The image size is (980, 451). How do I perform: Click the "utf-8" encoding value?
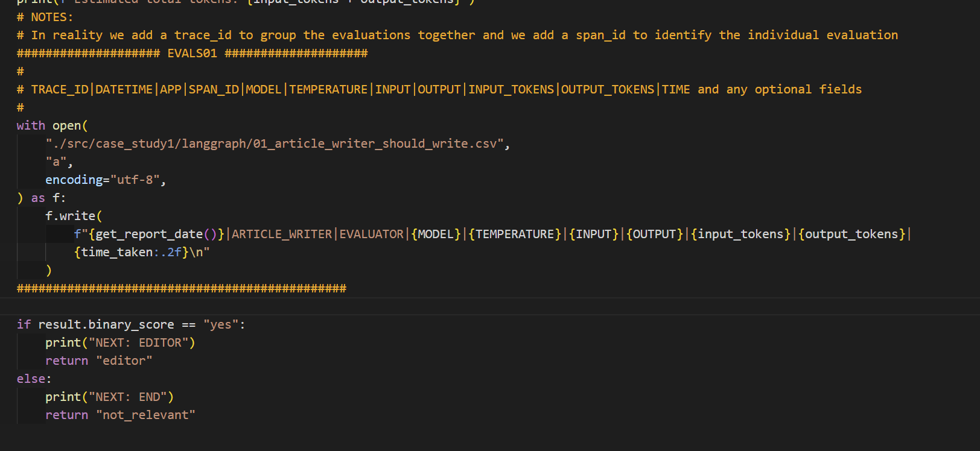[135, 180]
